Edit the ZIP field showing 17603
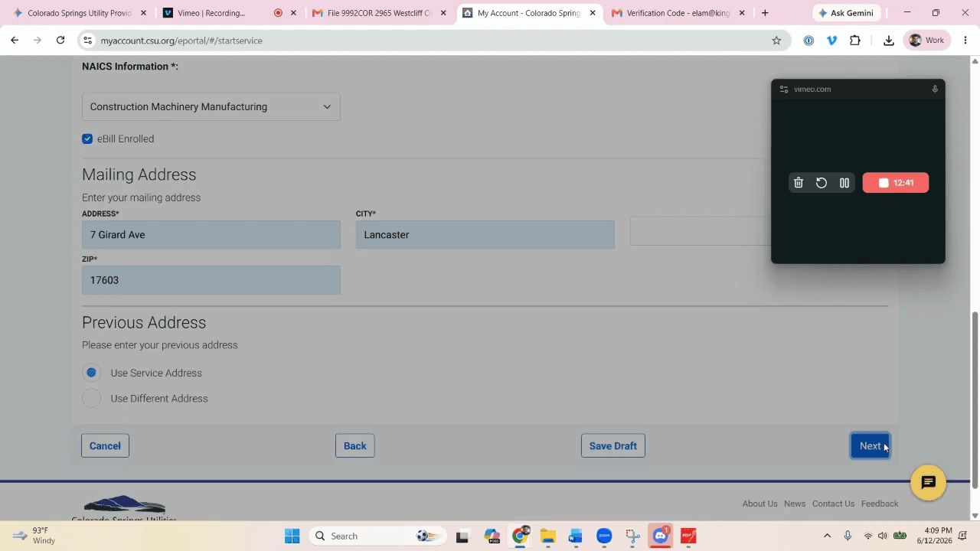The height and width of the screenshot is (551, 980). click(x=211, y=280)
